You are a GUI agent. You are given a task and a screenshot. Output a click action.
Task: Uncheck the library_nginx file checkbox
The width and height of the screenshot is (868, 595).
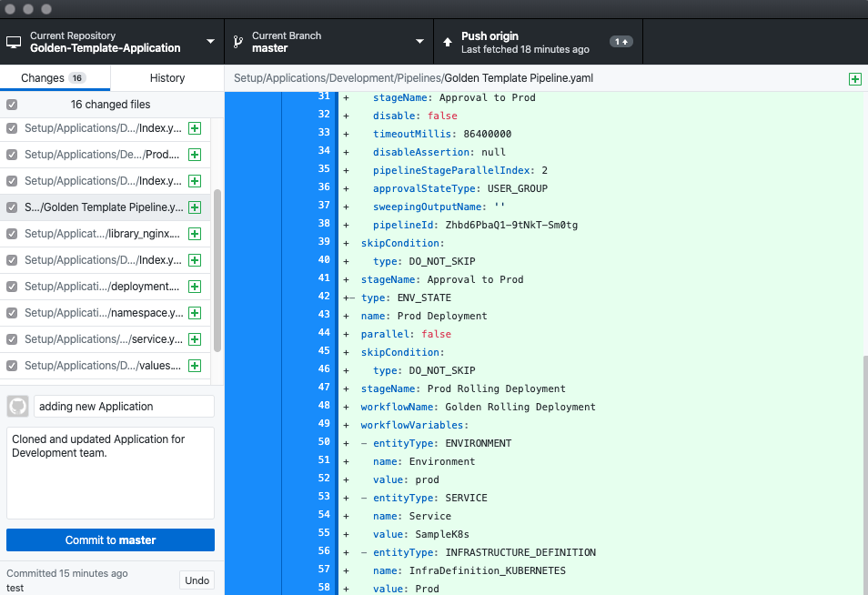pos(12,234)
